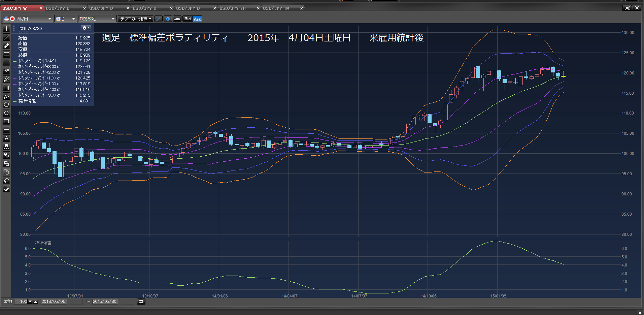Click the blue pencil drawing settings icon

pos(158,19)
